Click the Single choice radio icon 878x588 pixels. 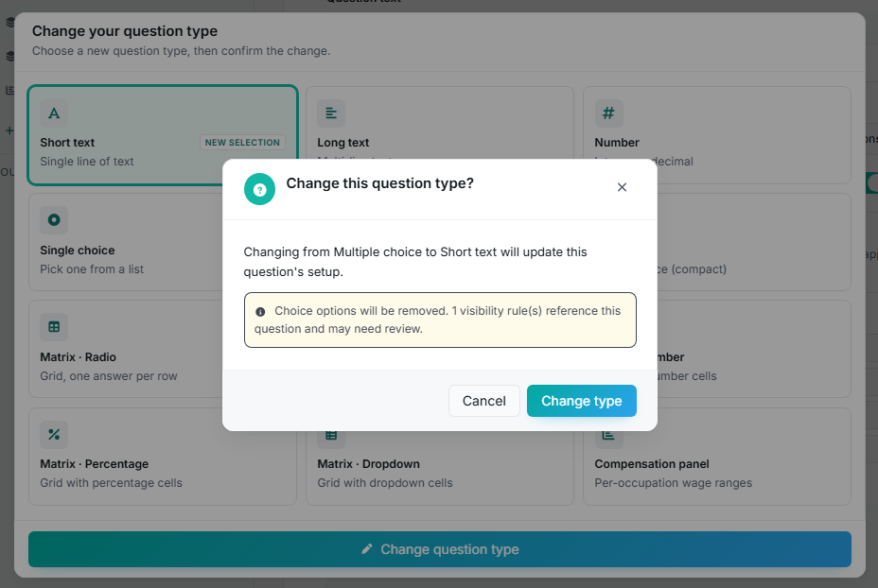pos(54,220)
